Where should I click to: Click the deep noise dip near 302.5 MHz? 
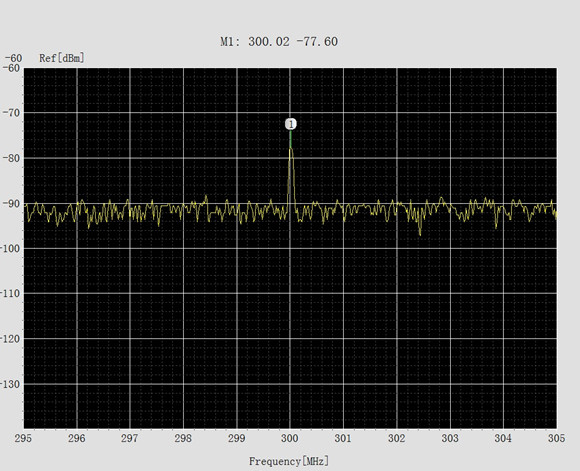click(420, 230)
